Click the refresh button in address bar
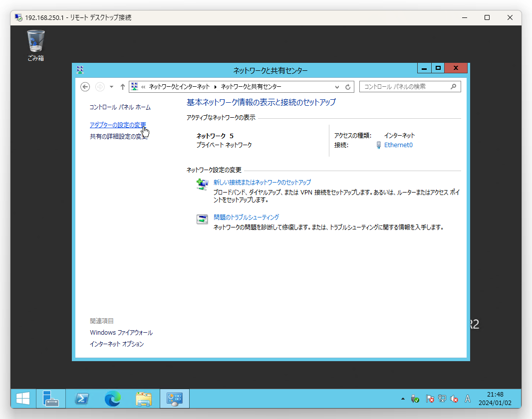 (x=348, y=87)
